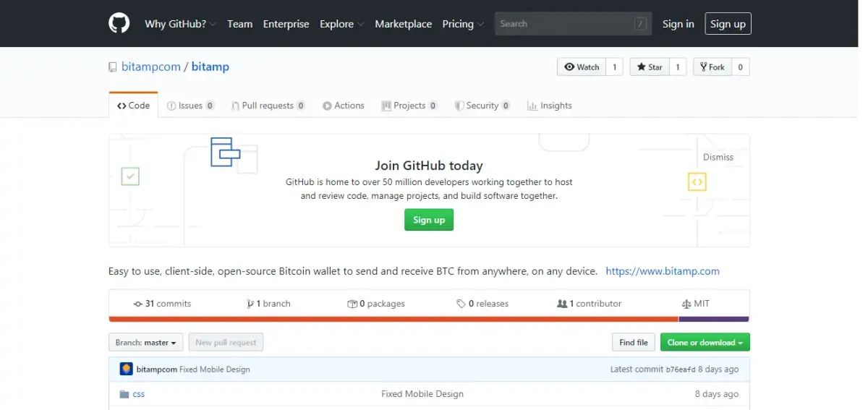
Task: Open the Why GitHub? dropdown menu
Action: click(x=180, y=24)
